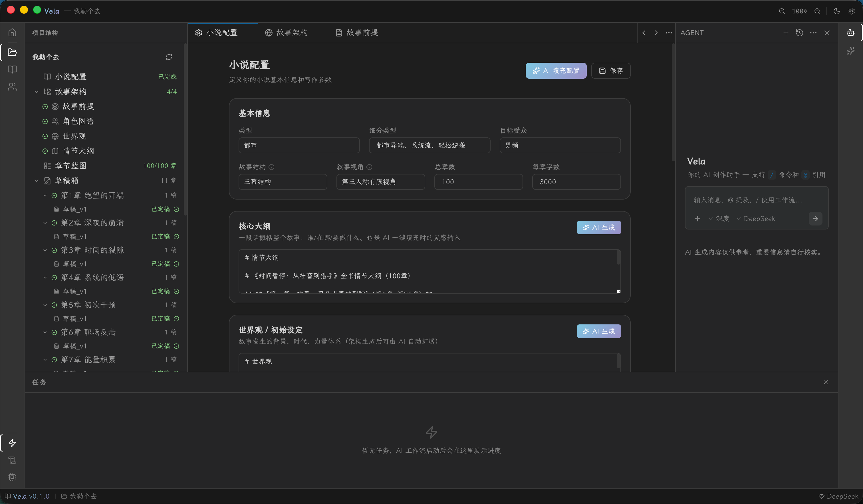The height and width of the screenshot is (504, 863).
Task: Click the AI 填充配置 button
Action: (555, 70)
